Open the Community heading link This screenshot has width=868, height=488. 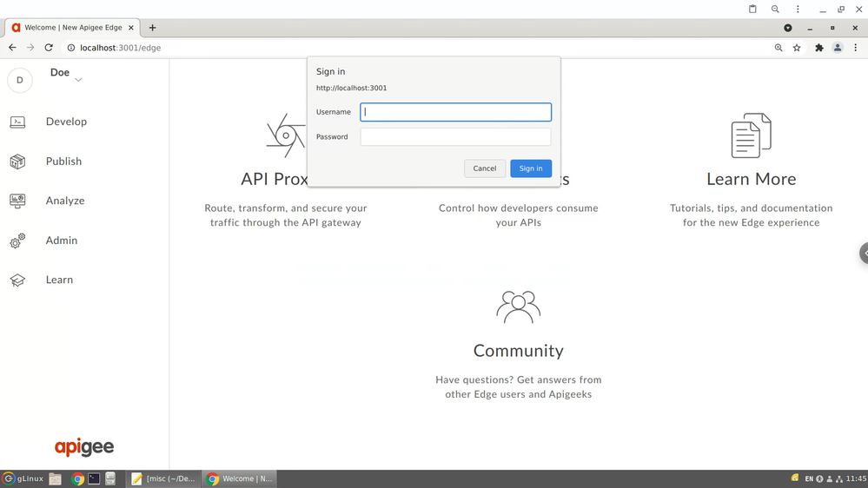518,351
